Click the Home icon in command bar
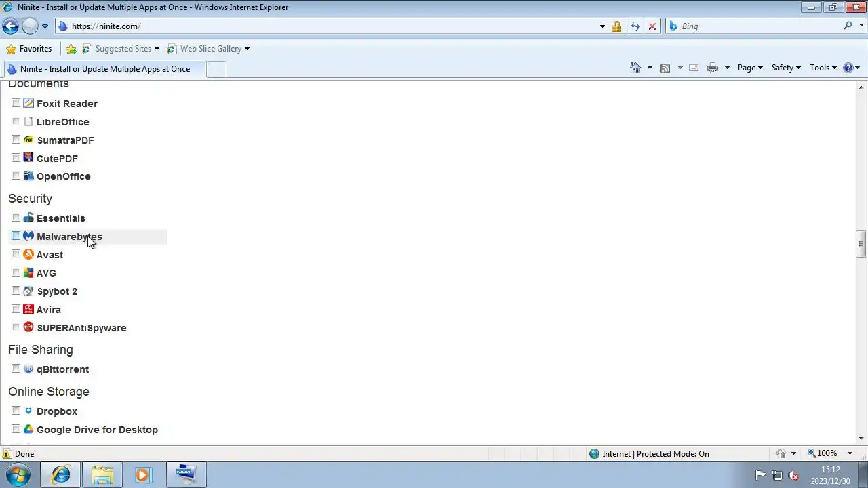The width and height of the screenshot is (868, 488). (635, 68)
